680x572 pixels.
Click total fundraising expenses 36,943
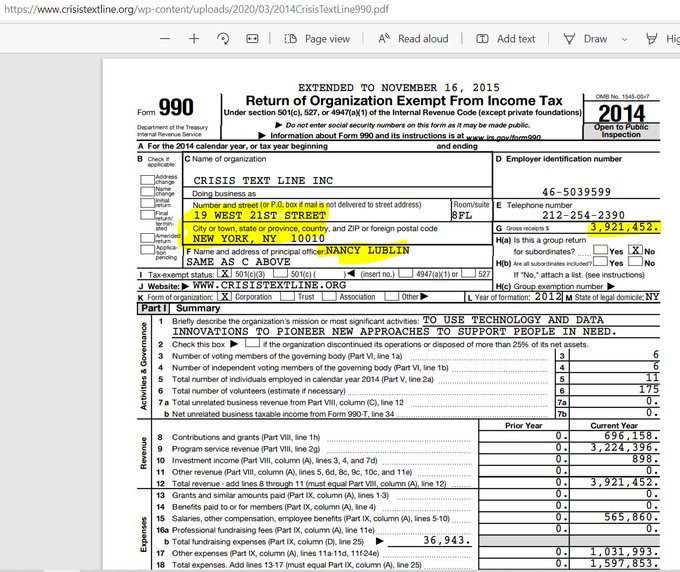pos(447,540)
